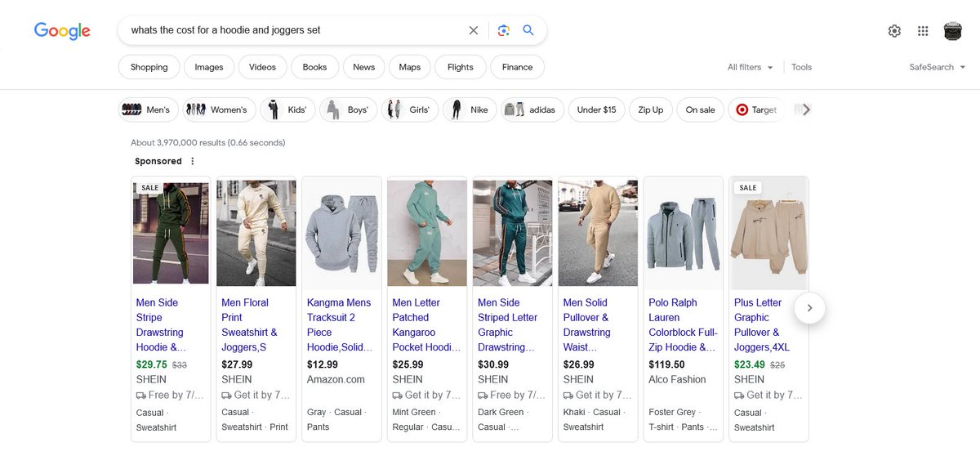Open the settings gear icon
980x456 pixels.
coord(894,31)
